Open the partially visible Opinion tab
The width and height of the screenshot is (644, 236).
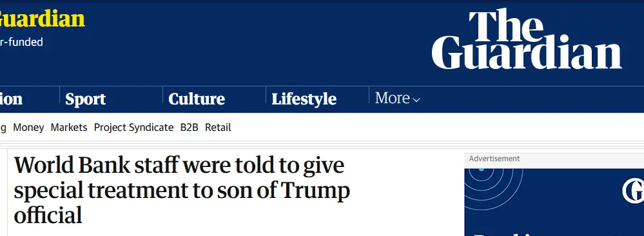(11, 99)
